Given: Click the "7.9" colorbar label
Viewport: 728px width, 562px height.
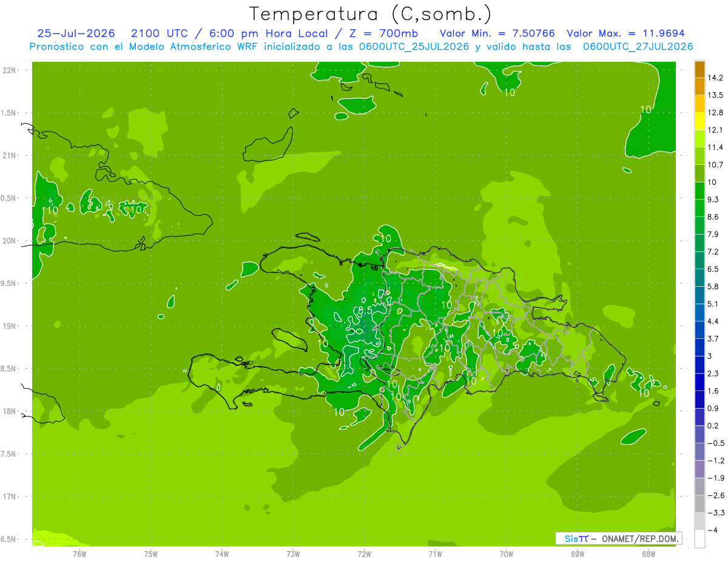Looking at the screenshot, I should pos(713,235).
